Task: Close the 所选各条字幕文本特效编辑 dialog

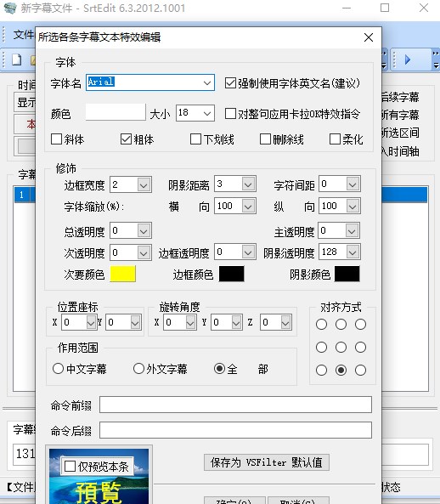Action: click(369, 37)
